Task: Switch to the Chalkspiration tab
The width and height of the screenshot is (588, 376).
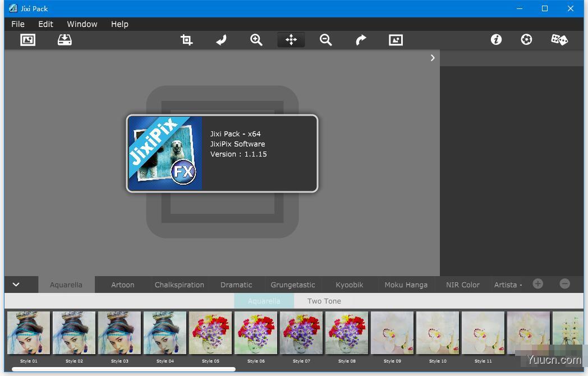Action: tap(180, 285)
